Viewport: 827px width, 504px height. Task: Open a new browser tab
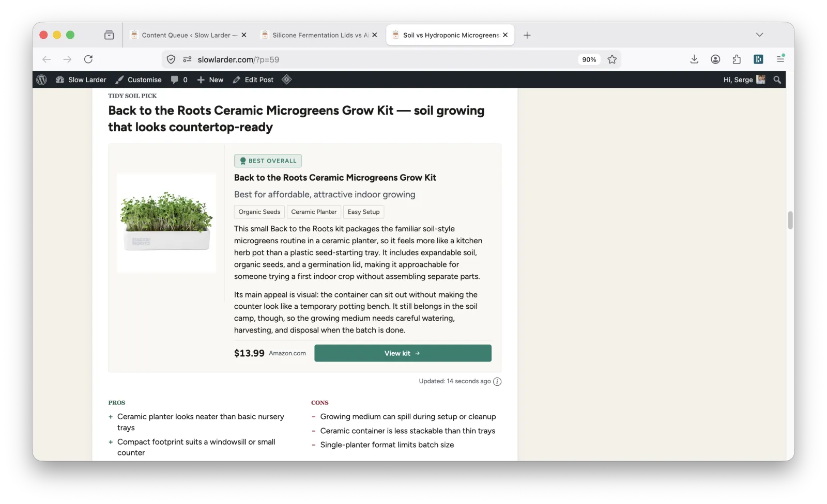pyautogui.click(x=527, y=35)
